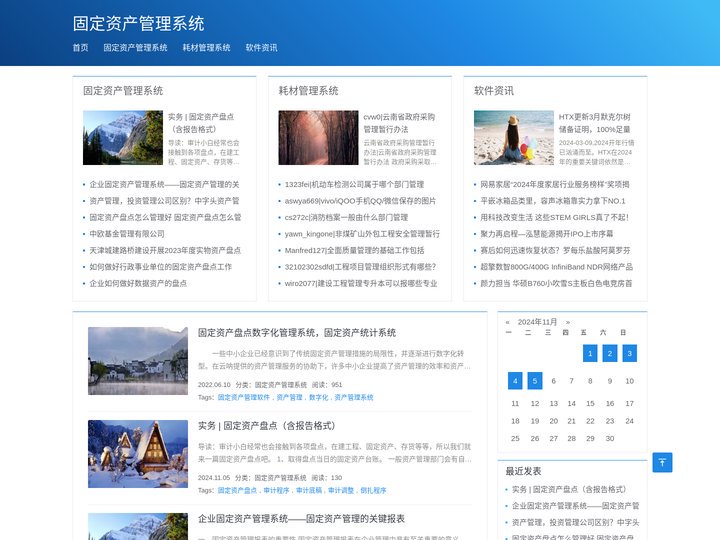Open list item 32102302sdfd|工程项目管理组织形式有哪些?
The height and width of the screenshot is (540, 720).
[x=360, y=267]
